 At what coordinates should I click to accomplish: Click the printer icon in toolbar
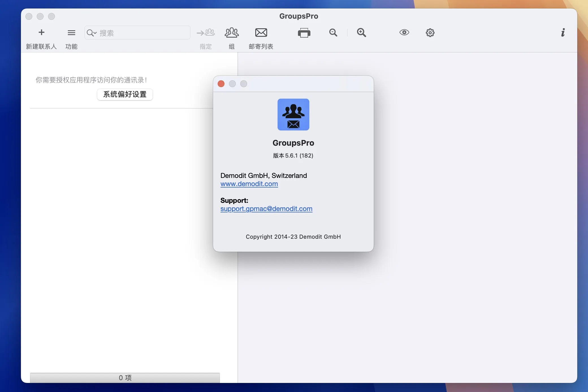pyautogui.click(x=304, y=33)
